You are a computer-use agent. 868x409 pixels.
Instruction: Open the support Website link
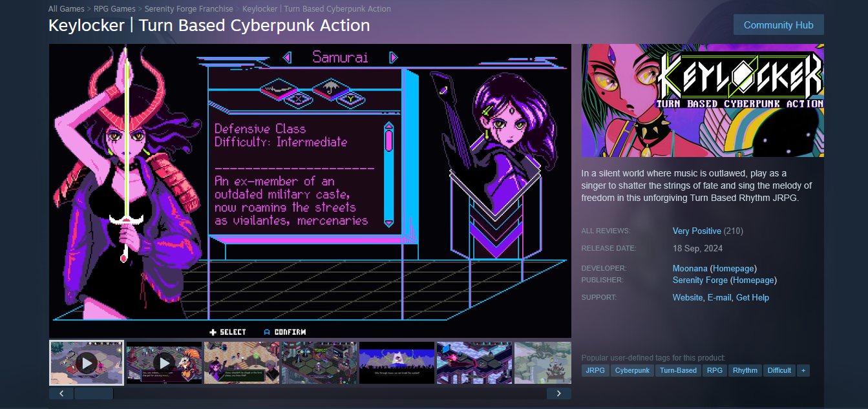(688, 297)
